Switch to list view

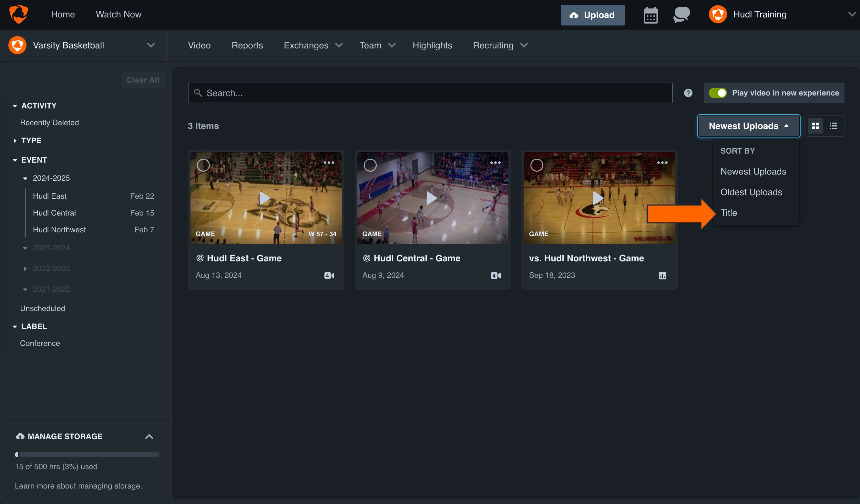834,126
